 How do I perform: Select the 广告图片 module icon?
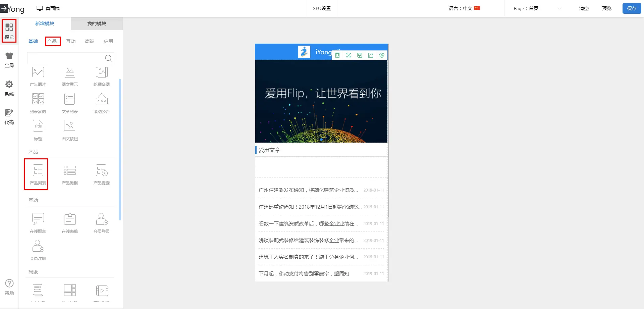(38, 76)
